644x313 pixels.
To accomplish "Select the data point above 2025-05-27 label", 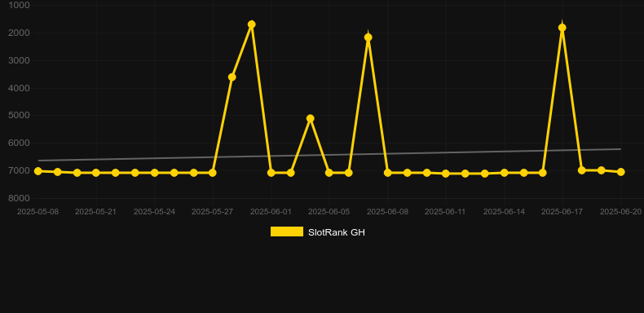I will tap(212, 173).
